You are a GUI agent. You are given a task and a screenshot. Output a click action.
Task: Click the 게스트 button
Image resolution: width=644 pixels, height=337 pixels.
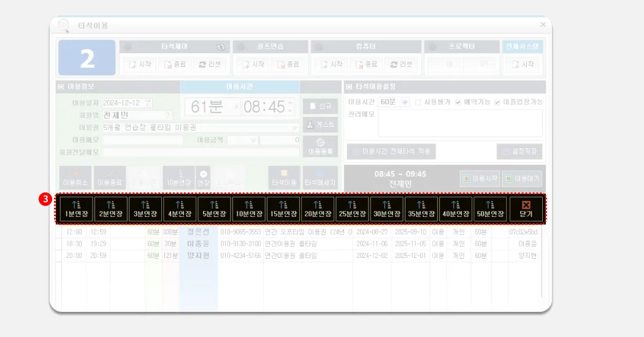(x=320, y=125)
